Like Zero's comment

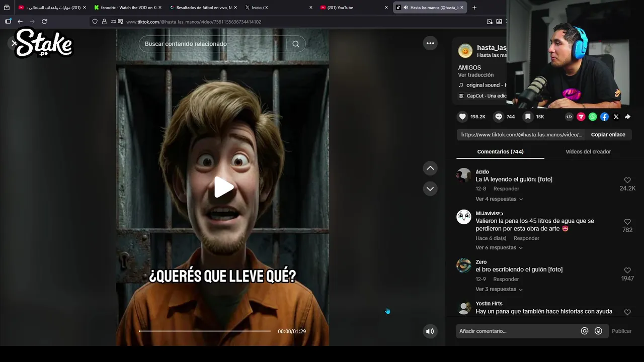(x=627, y=270)
